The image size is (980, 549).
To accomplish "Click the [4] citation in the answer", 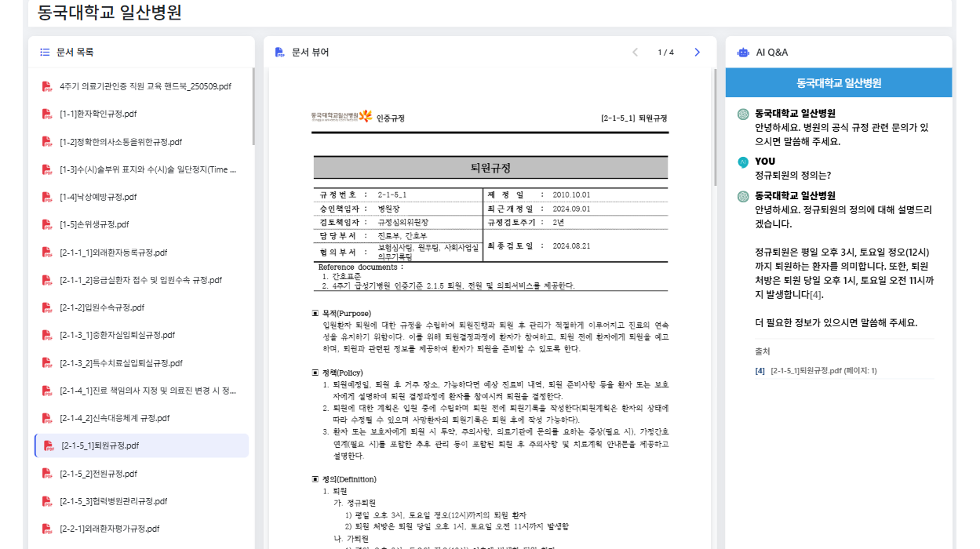I will (816, 295).
